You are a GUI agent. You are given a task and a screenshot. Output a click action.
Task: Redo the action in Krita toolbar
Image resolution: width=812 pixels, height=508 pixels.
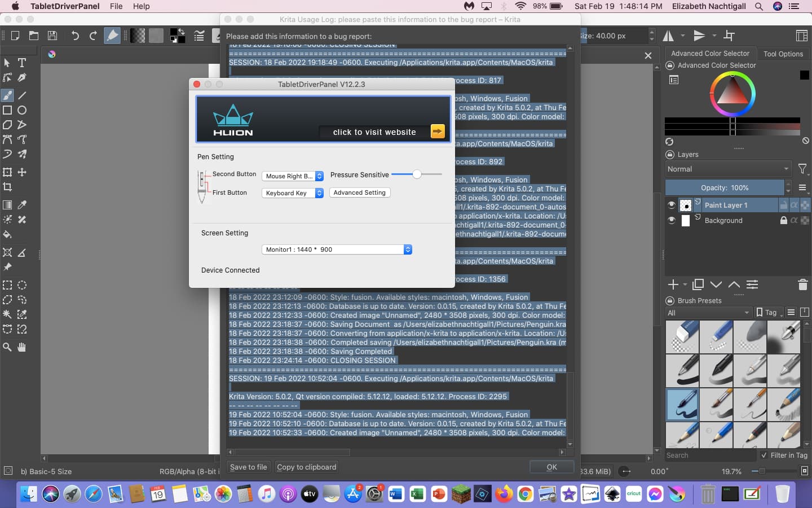point(93,36)
